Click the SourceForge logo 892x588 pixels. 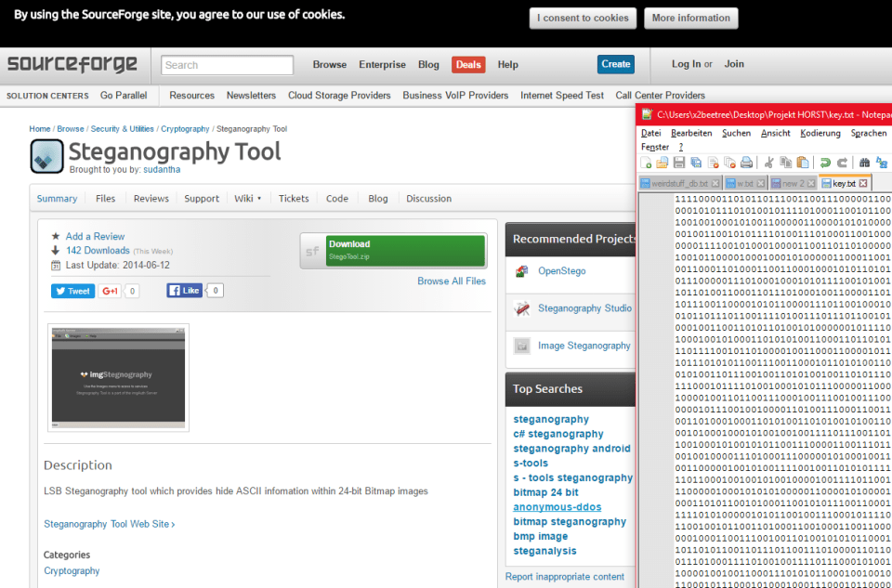pos(72,64)
